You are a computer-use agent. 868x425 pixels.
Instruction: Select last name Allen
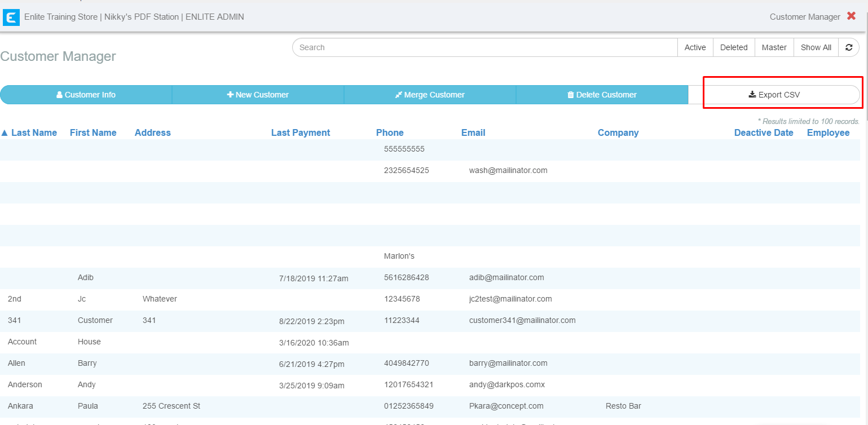pyautogui.click(x=16, y=363)
